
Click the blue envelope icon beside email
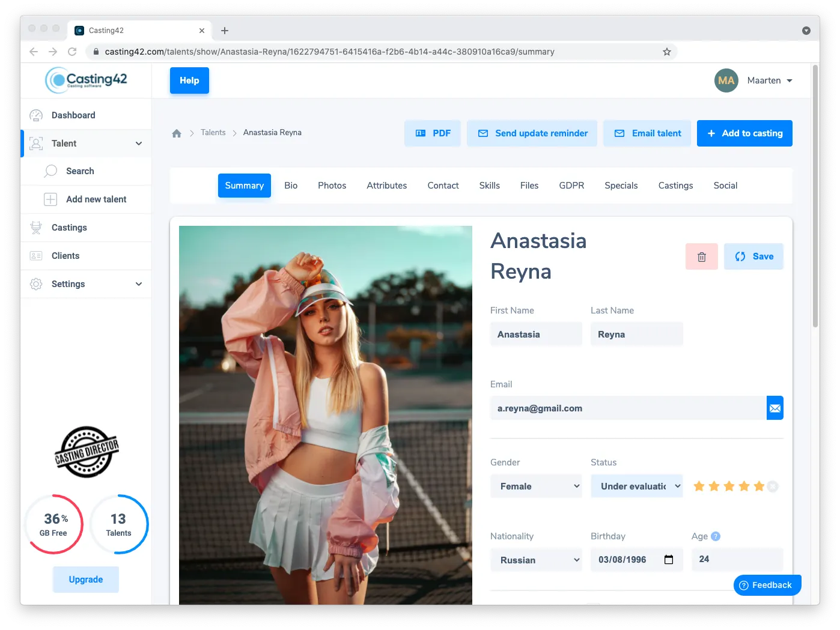(775, 408)
